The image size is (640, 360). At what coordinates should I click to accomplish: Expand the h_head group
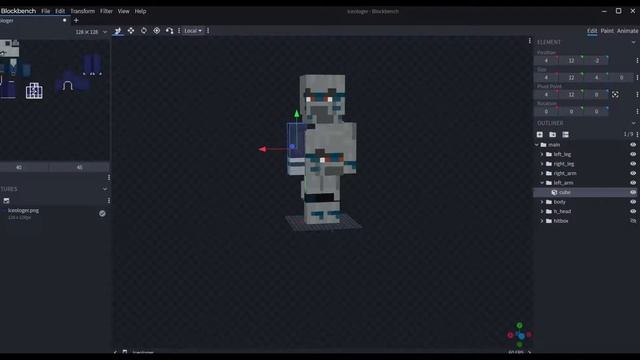pos(542,211)
